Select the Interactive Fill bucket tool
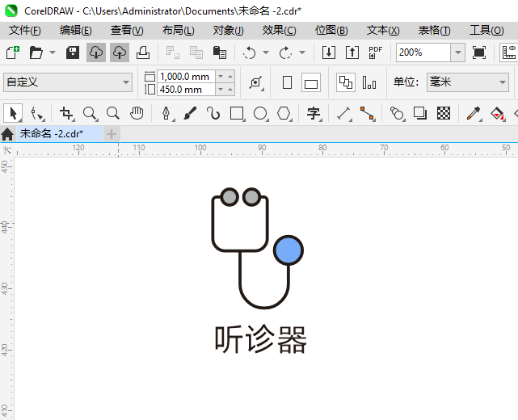Viewport: 518px width, 420px height. tap(497, 113)
